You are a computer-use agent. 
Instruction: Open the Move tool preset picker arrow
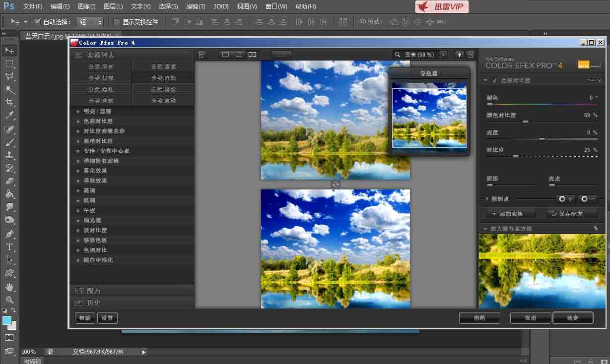[x=25, y=22]
